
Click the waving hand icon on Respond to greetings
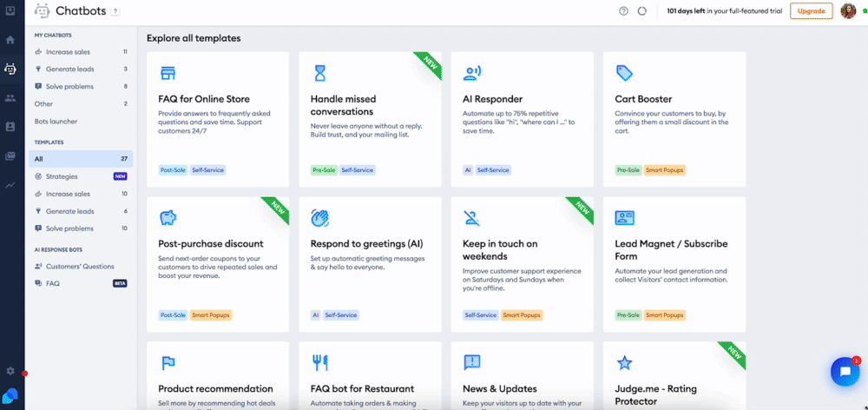tap(320, 218)
